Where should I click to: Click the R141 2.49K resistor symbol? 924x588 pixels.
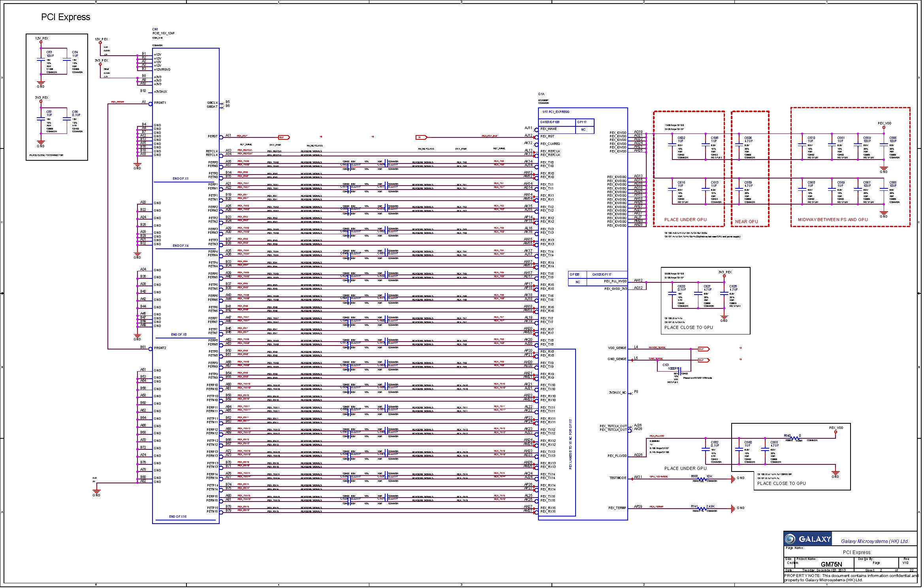[702, 509]
